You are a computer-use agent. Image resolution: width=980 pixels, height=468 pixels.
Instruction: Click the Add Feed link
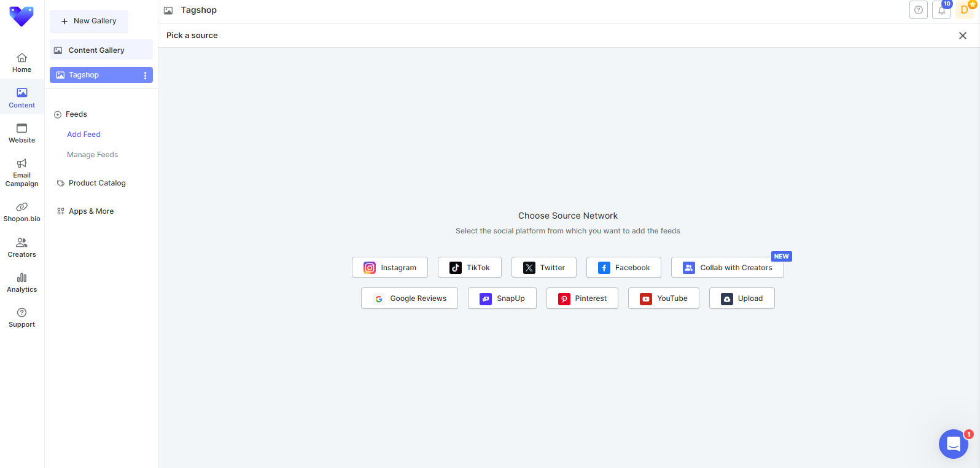[84, 135]
